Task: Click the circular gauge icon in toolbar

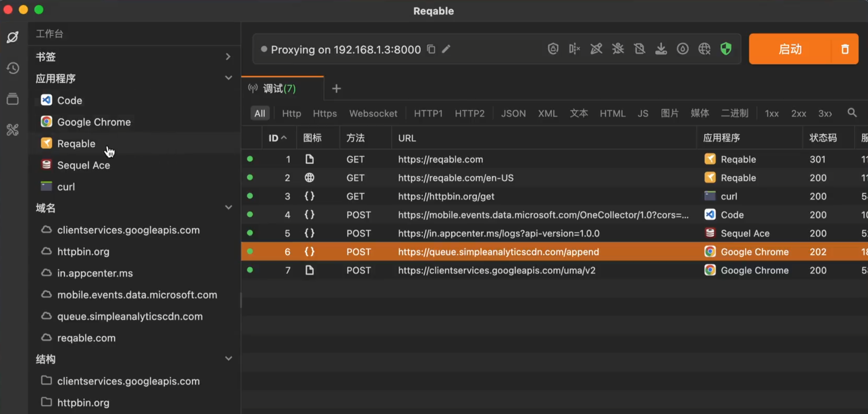Action: pyautogui.click(x=683, y=49)
